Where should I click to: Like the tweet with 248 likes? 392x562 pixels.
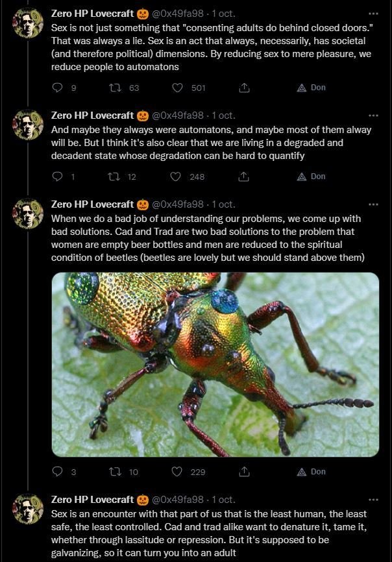[176, 177]
